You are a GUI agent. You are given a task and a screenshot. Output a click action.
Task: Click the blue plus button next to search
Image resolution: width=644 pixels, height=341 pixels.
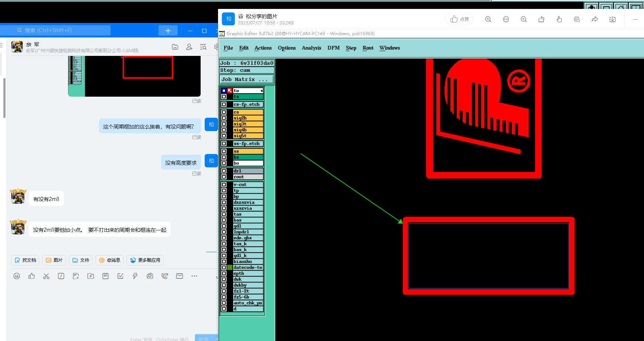[x=168, y=30]
